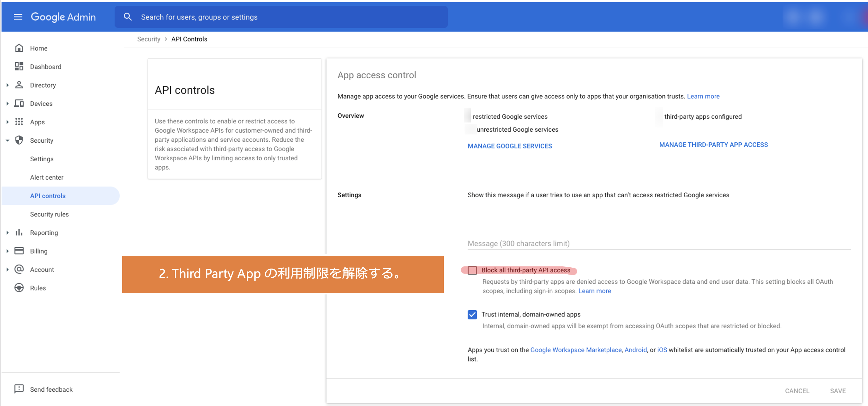Click the SAVE button
The width and height of the screenshot is (868, 406).
tap(838, 391)
